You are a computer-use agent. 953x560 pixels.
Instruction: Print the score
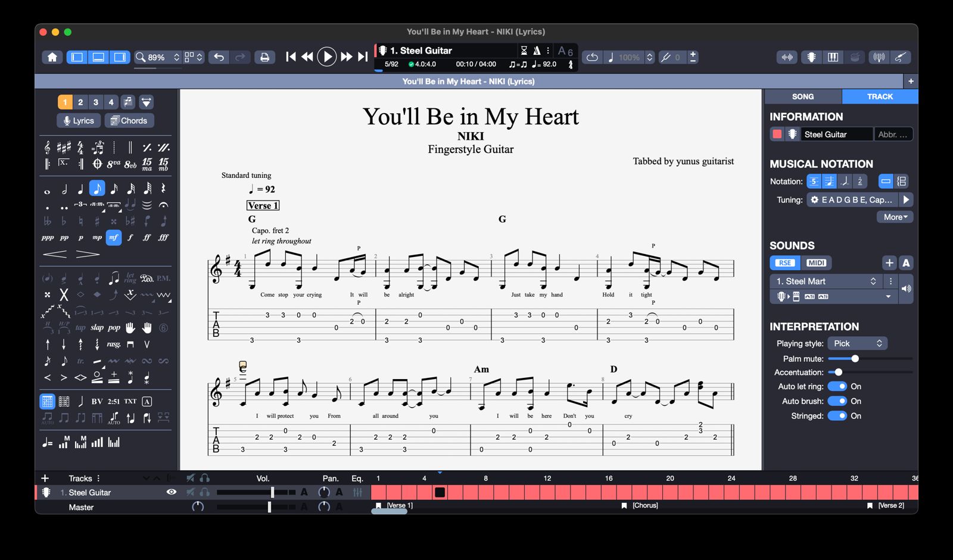(x=264, y=57)
